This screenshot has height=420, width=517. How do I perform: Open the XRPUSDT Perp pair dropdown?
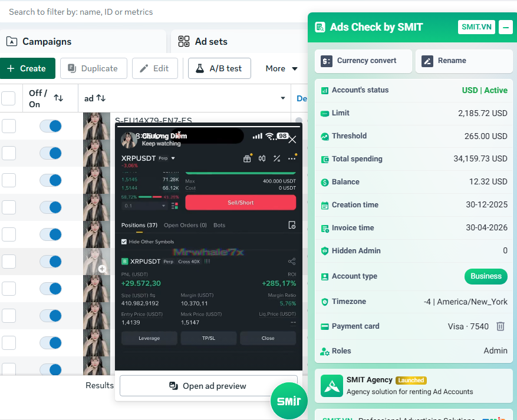pyautogui.click(x=173, y=158)
